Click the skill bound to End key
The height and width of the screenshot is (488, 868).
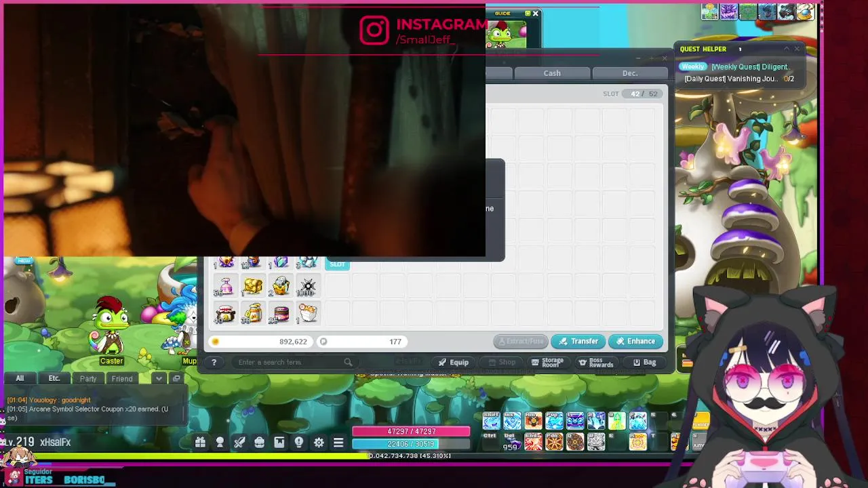534,442
